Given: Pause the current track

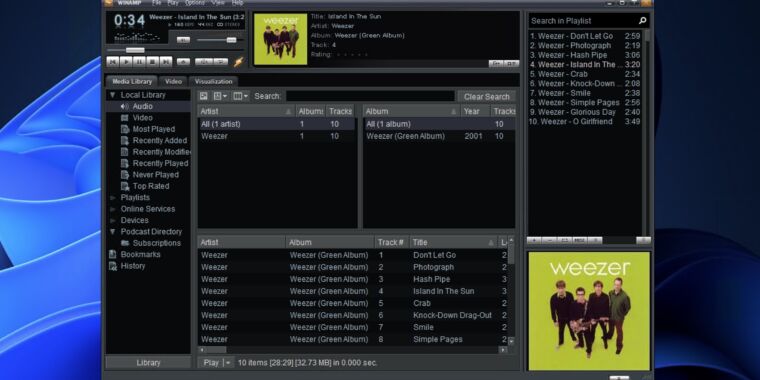Looking at the screenshot, I should pos(139,62).
